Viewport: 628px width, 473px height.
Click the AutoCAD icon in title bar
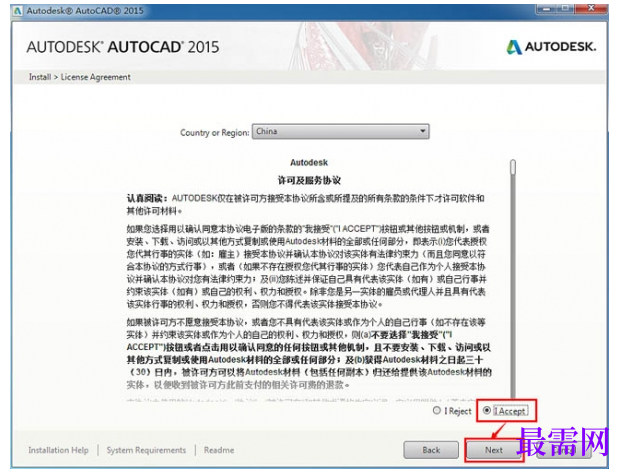18,11
